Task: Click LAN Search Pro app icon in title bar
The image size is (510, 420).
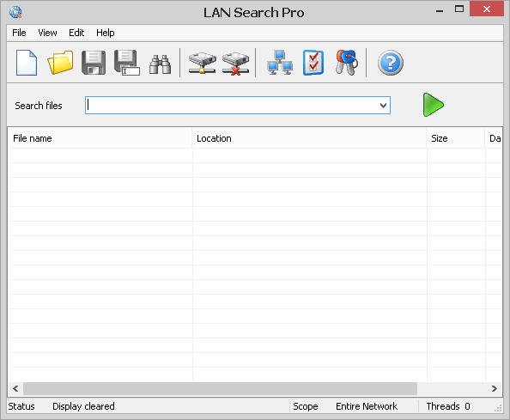Action: (15, 12)
